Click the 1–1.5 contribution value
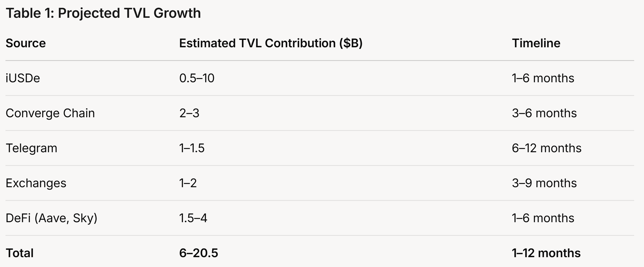Screen dimensions: 644x267 point(192,148)
